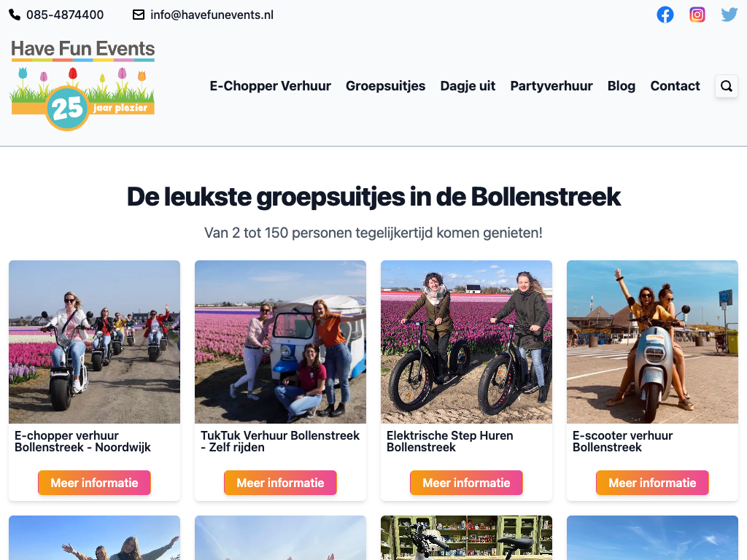Image resolution: width=747 pixels, height=560 pixels.
Task: Click the phone icon beside 085-4874400
Action: [15, 15]
